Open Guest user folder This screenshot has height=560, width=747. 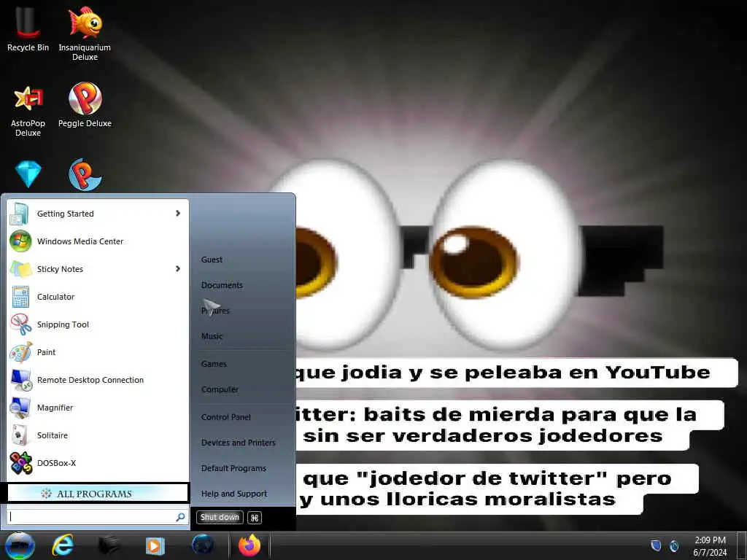pos(212,260)
